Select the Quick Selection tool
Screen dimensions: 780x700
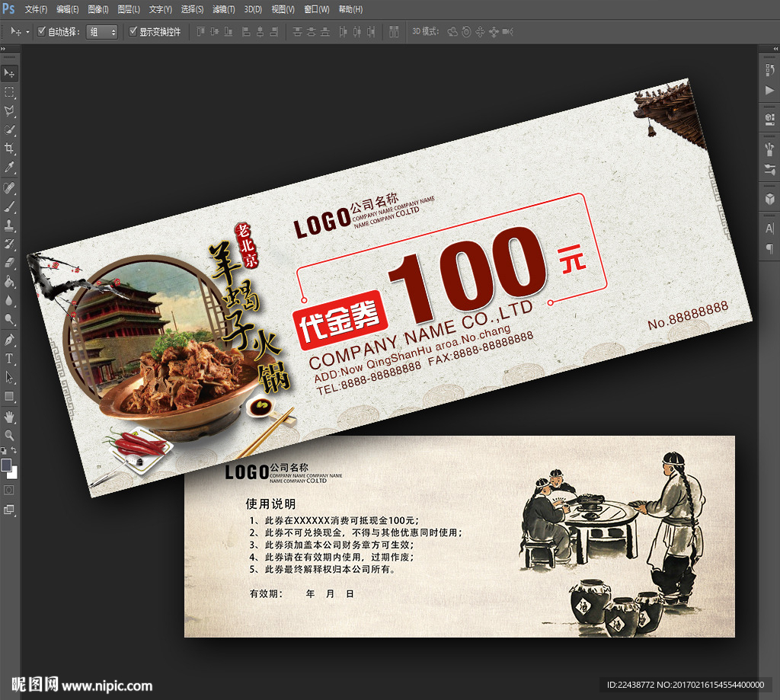click(x=9, y=129)
